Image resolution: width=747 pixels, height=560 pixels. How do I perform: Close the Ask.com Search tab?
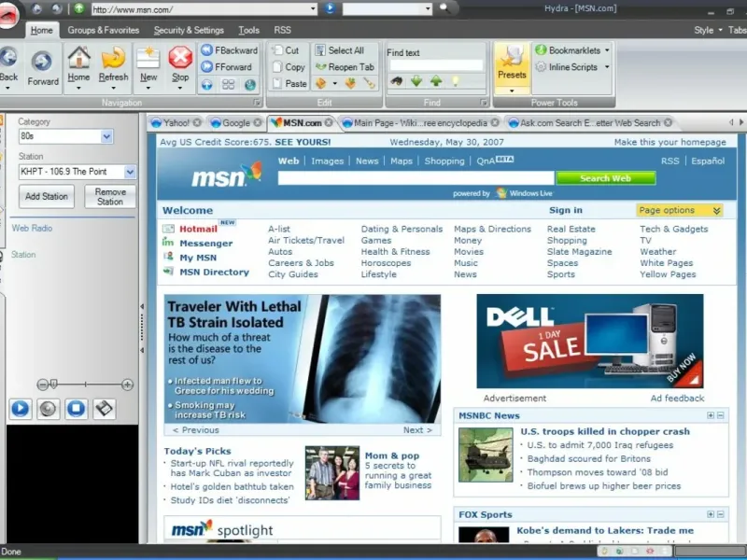coord(668,123)
